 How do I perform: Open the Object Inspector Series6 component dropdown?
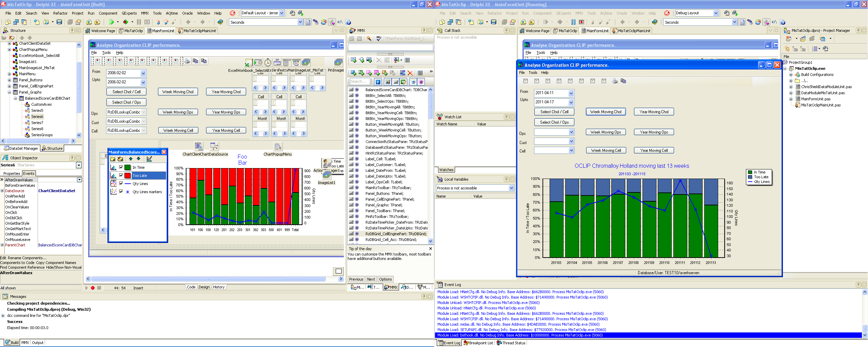pyautogui.click(x=79, y=165)
